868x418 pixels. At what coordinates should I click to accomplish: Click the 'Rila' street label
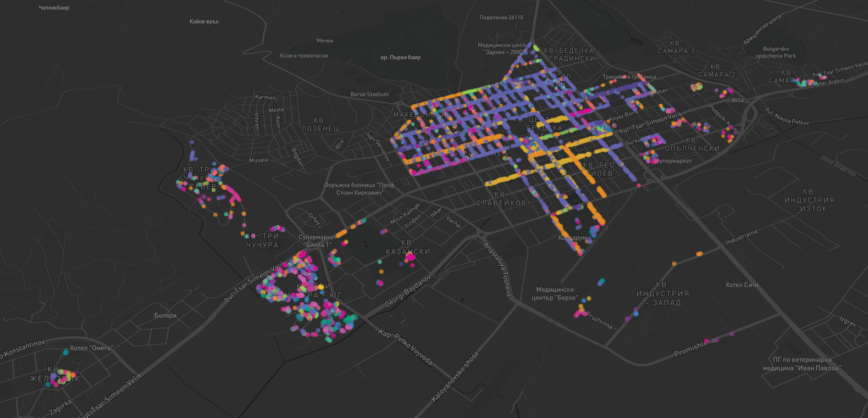click(339, 144)
